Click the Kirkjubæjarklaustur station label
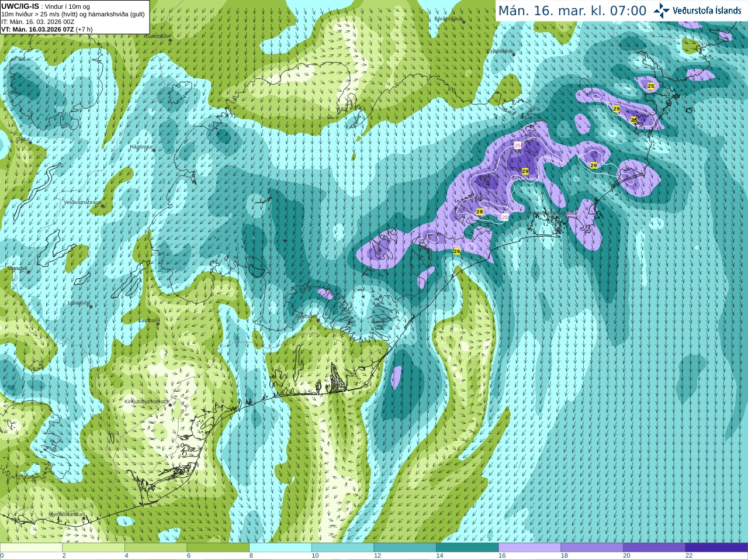The width and height of the screenshot is (748, 560). (x=147, y=402)
